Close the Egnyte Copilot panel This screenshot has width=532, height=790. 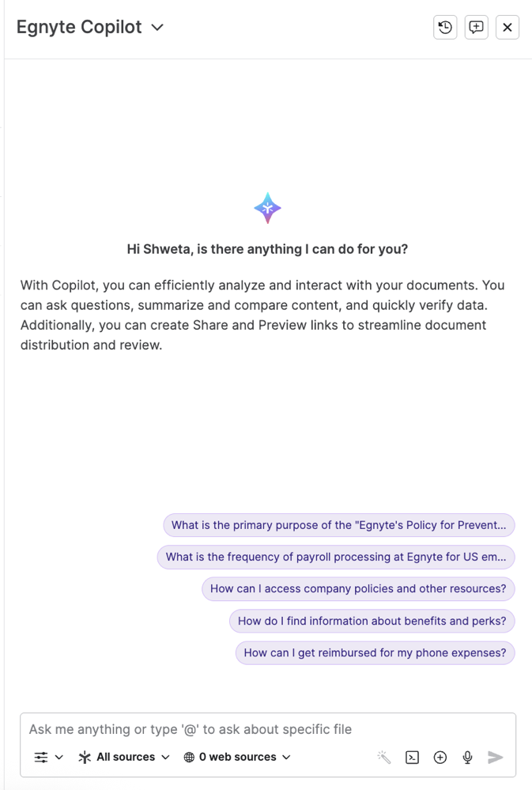pos(507,27)
